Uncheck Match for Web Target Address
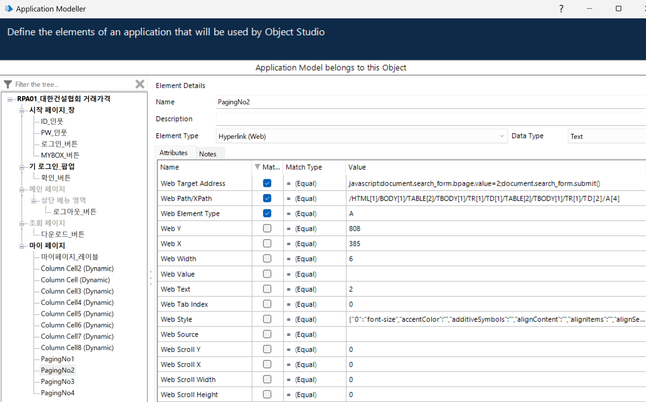Screen dimensions: 646x402 (x=267, y=184)
